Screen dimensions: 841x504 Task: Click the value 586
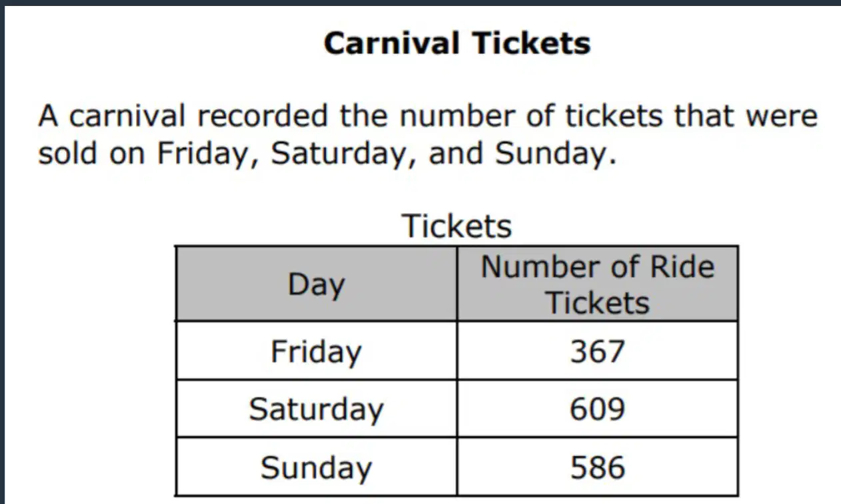pos(598,467)
